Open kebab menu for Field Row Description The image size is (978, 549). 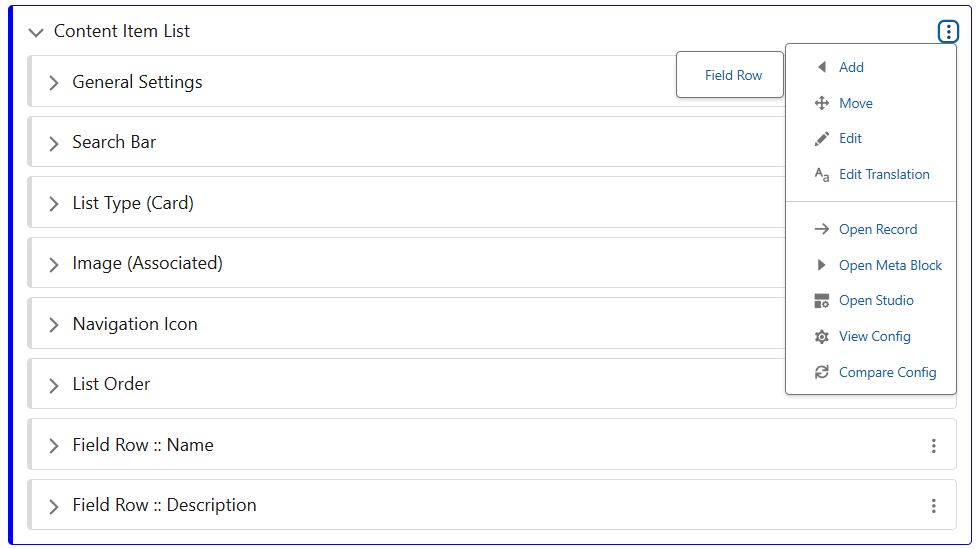point(934,506)
